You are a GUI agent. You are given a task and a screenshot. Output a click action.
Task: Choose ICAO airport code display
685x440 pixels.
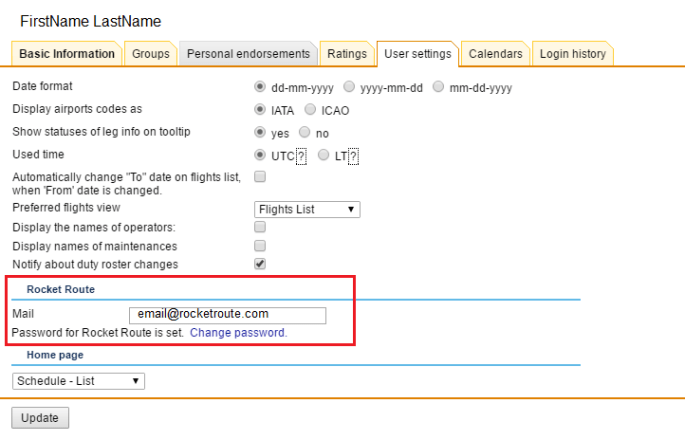coord(310,110)
